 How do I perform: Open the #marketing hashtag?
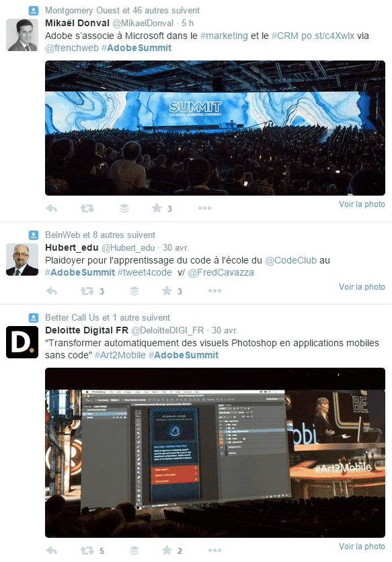click(224, 36)
